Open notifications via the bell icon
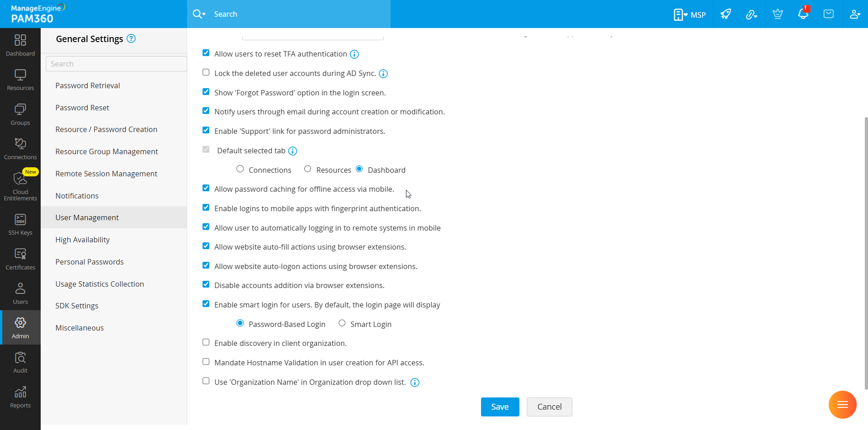This screenshot has height=430, width=868. (803, 14)
